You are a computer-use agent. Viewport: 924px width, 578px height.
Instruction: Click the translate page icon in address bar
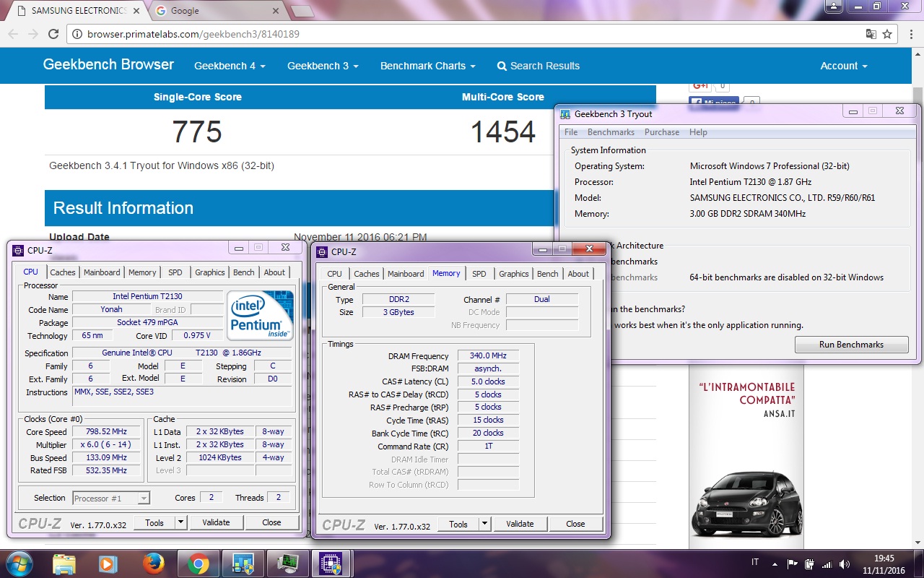[871, 34]
